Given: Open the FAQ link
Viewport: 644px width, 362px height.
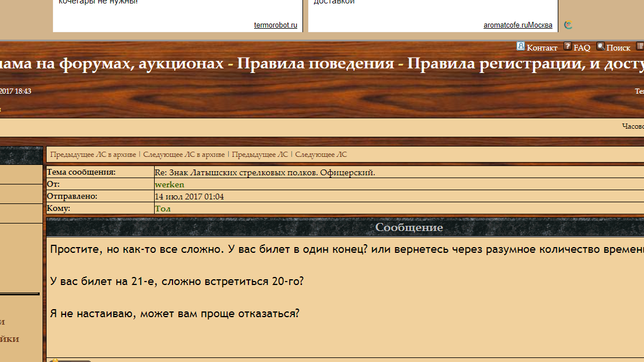Looking at the screenshot, I should (581, 48).
